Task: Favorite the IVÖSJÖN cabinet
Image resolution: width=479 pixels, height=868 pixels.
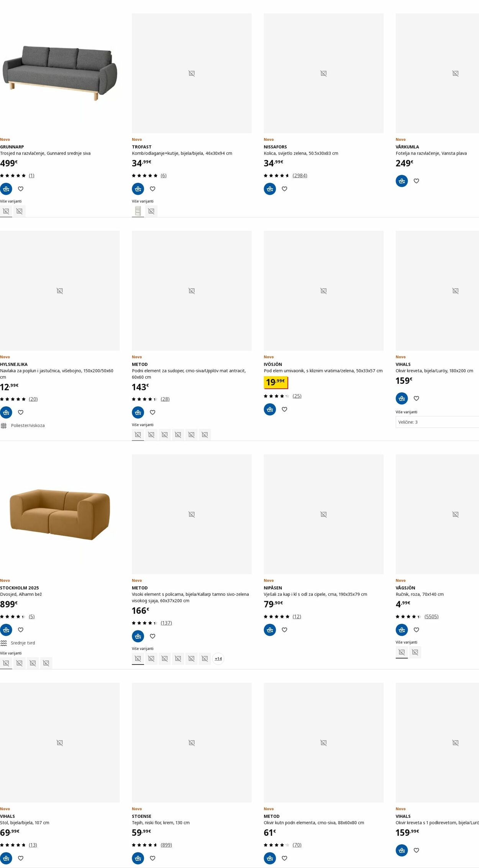Action: click(x=284, y=409)
